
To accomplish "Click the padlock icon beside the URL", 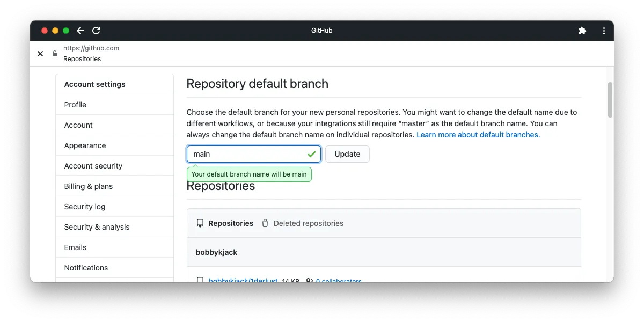I will click(x=54, y=54).
